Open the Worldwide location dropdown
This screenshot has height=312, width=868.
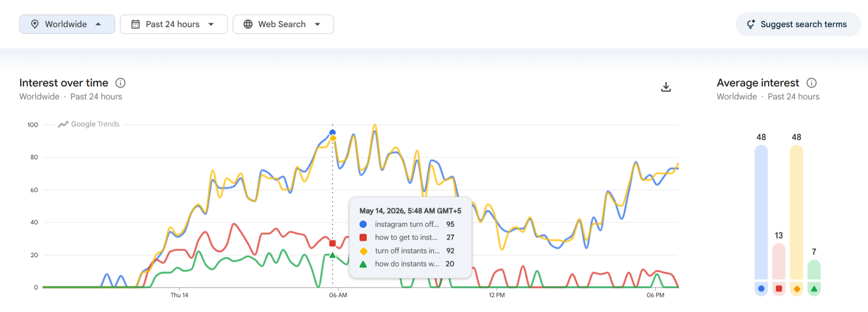pyautogui.click(x=67, y=24)
